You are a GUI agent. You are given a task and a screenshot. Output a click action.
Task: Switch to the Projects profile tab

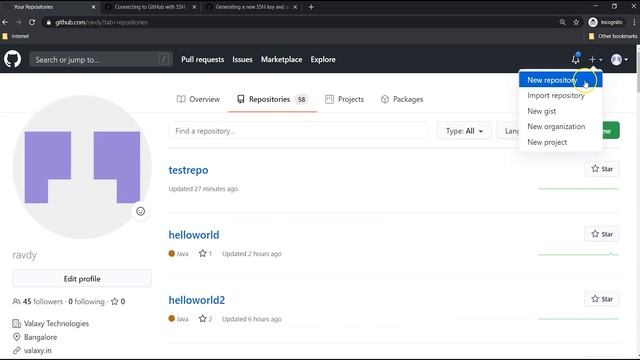344,99
